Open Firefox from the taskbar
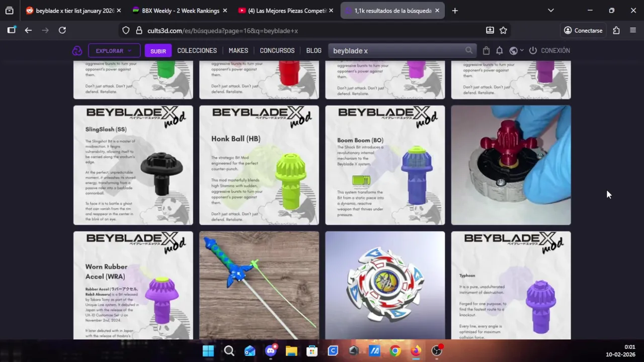 tap(416, 351)
